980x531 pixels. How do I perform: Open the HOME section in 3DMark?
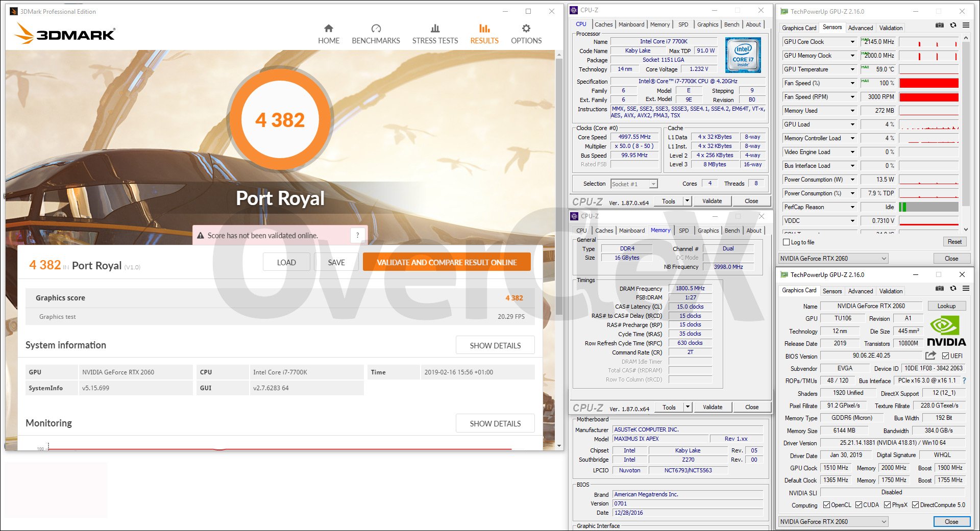(x=328, y=34)
